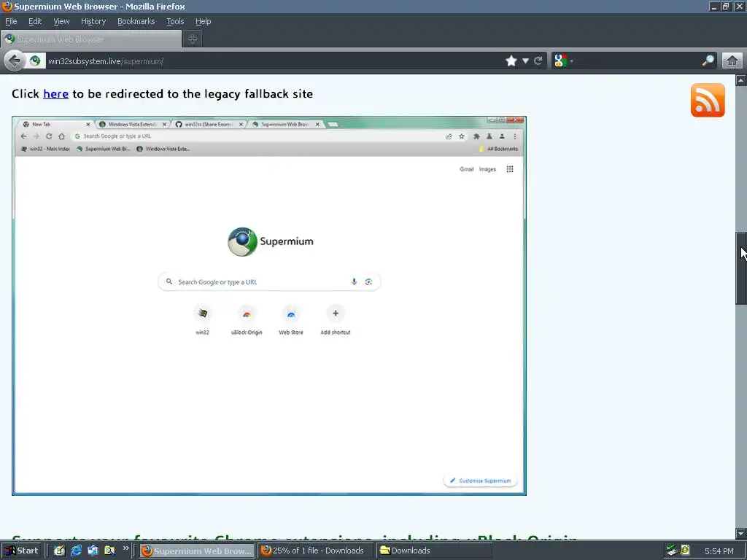Open the File menu

11,21
